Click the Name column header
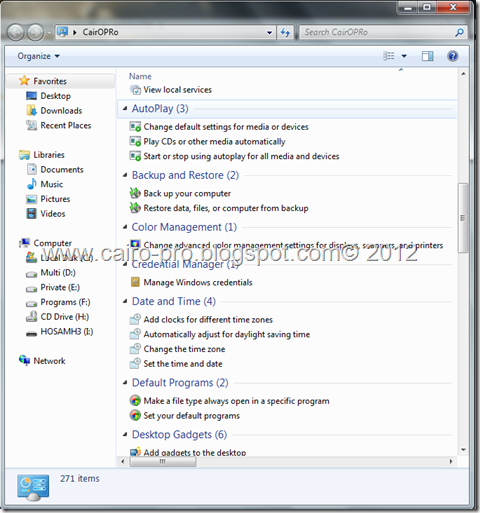Image resolution: width=480 pixels, height=513 pixels. pos(140,76)
